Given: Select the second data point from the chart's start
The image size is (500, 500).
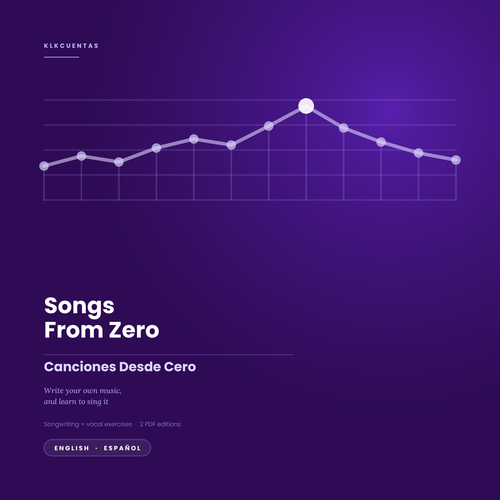Looking at the screenshot, I should (81, 156).
